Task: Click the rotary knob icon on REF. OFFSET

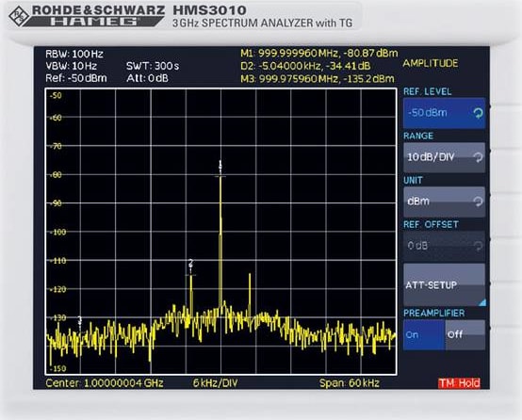Action: [478, 246]
